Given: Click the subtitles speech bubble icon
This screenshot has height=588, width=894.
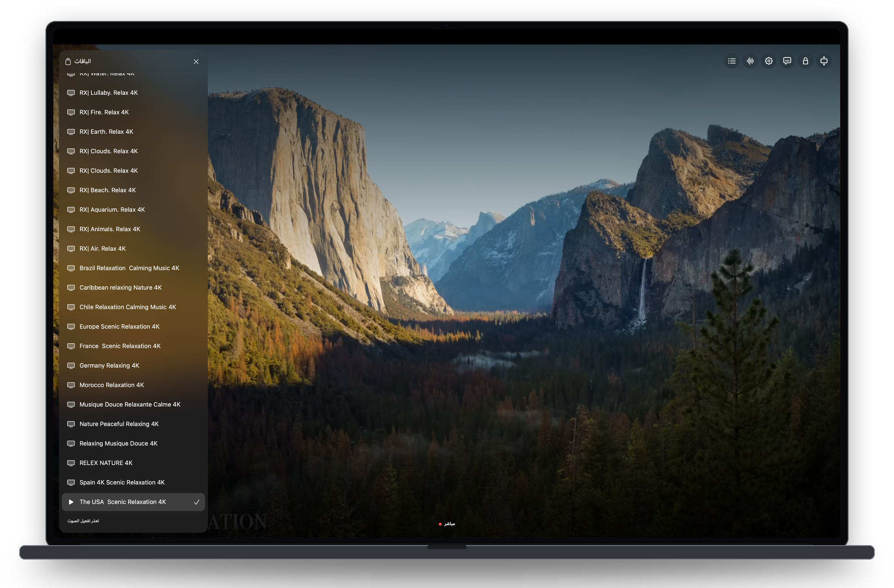Looking at the screenshot, I should 787,61.
